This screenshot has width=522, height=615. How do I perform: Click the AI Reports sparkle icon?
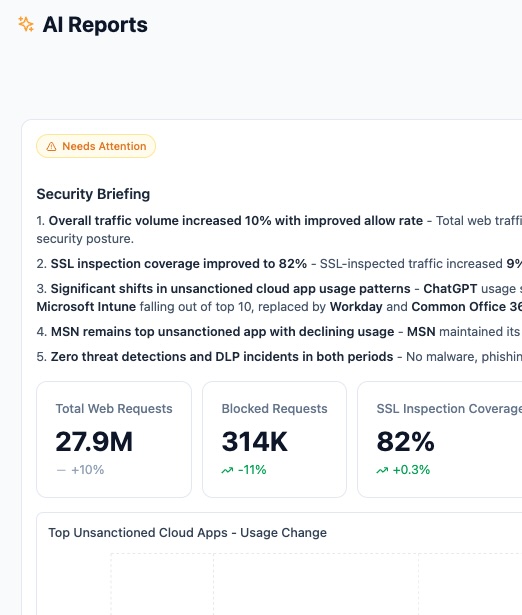pyautogui.click(x=26, y=24)
